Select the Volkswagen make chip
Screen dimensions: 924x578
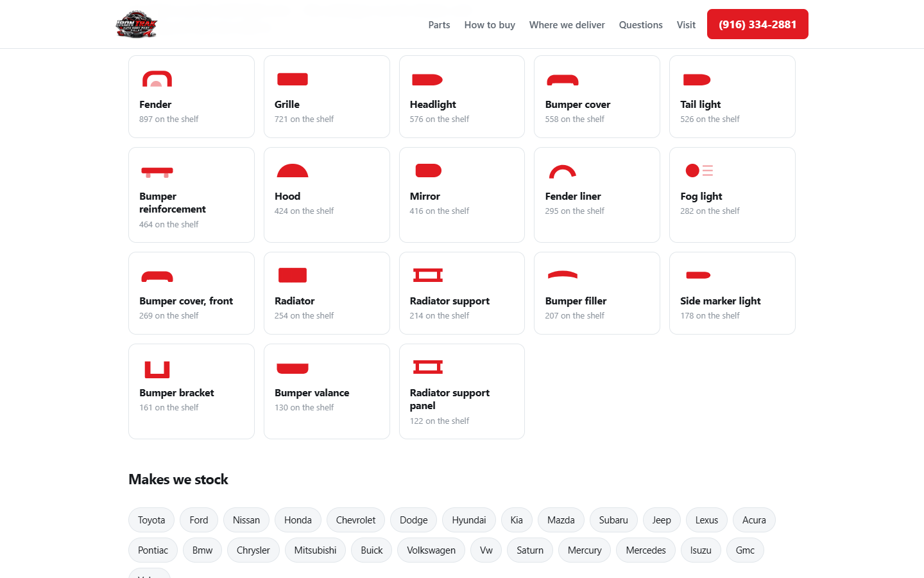coord(431,550)
